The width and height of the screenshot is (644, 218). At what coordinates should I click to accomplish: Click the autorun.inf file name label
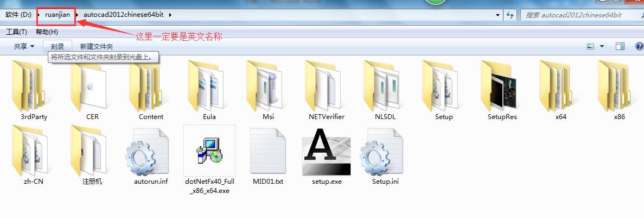pyautogui.click(x=151, y=181)
